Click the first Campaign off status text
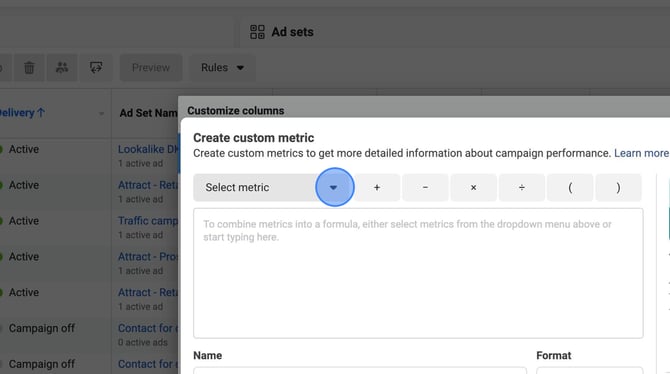 click(42, 328)
